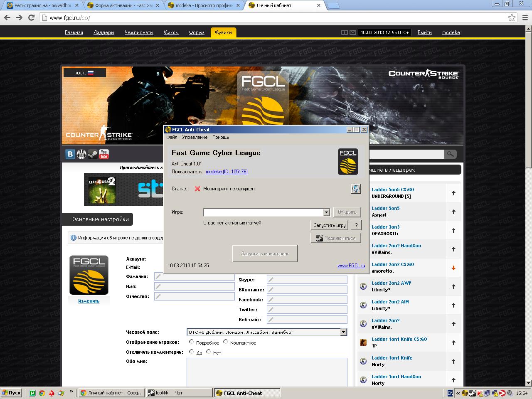Open the Пуск start button
Viewport: 532px width, 399px height.
pyautogui.click(x=12, y=393)
